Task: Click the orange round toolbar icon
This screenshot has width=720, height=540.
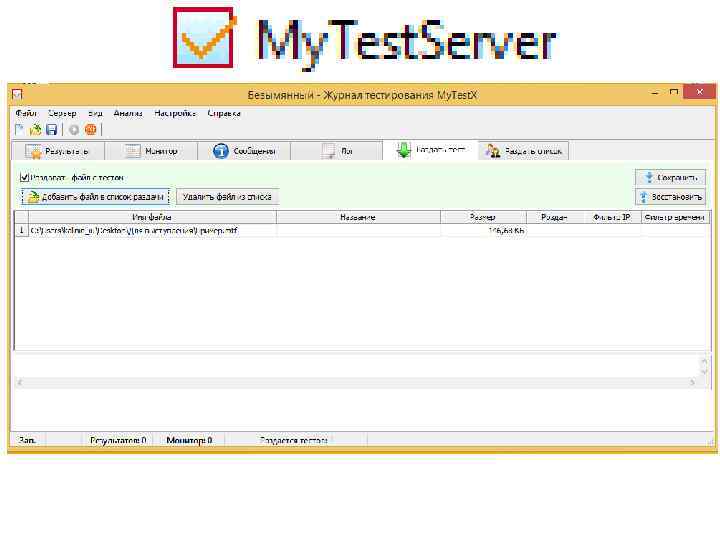Action: tap(90, 130)
